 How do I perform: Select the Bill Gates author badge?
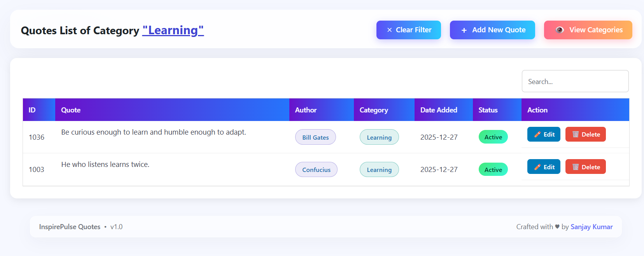315,137
